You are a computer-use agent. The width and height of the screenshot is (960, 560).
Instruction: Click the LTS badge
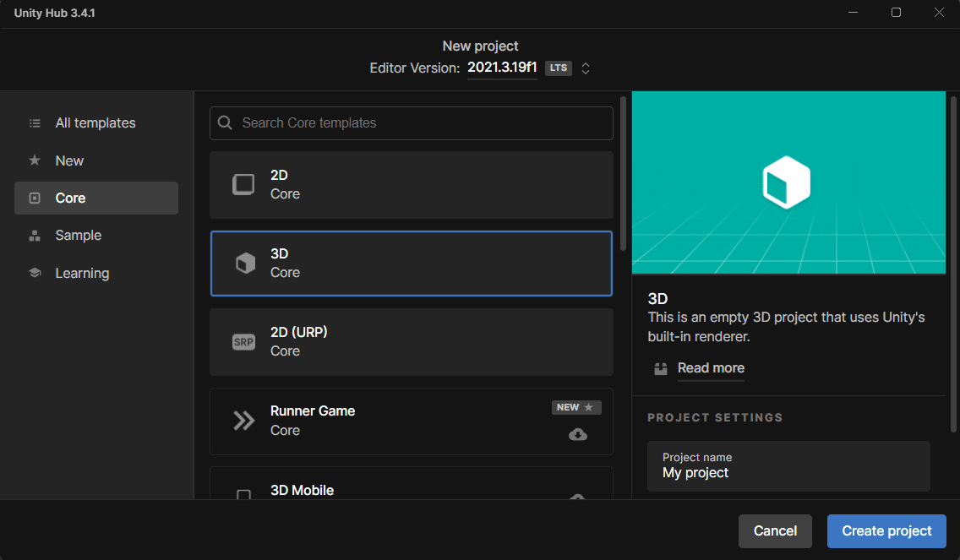(x=558, y=68)
